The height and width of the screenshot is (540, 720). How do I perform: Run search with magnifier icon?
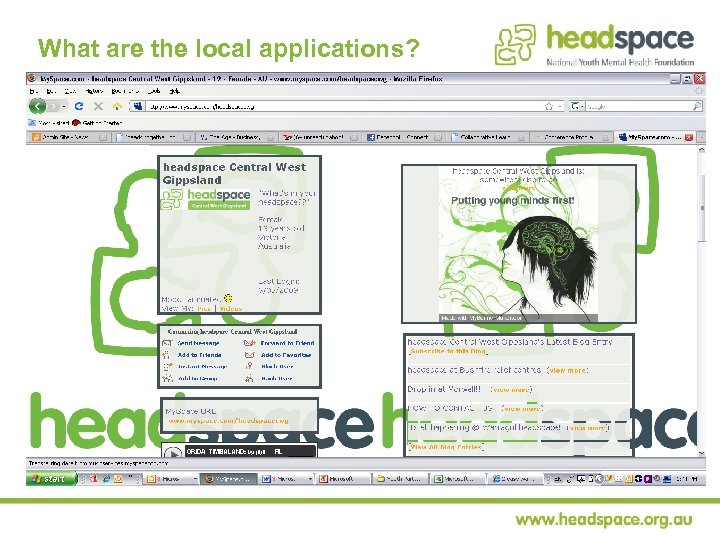(697, 107)
